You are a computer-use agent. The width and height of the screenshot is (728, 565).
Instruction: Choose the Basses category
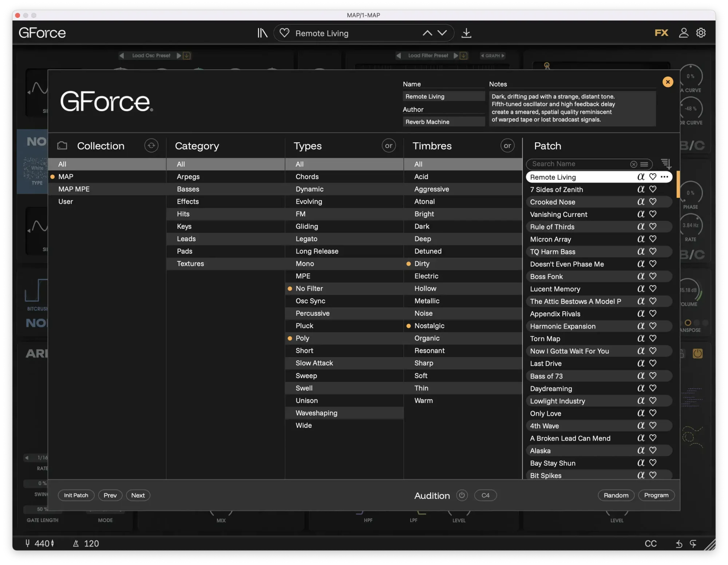click(226, 189)
